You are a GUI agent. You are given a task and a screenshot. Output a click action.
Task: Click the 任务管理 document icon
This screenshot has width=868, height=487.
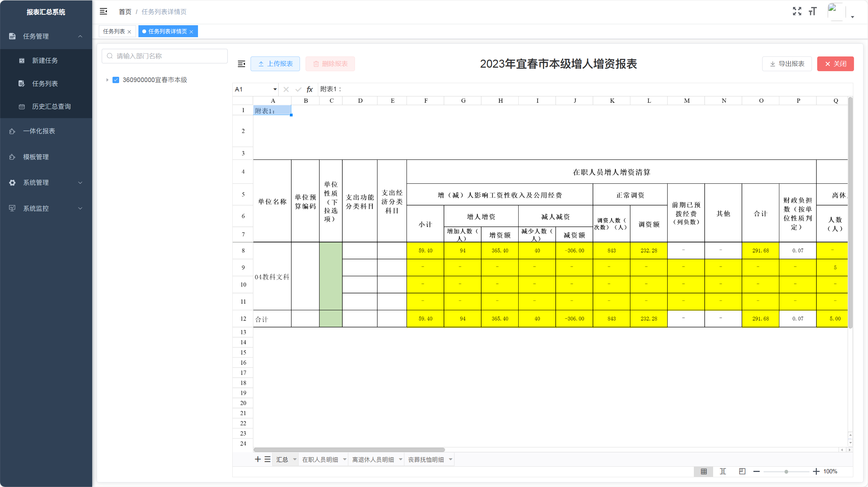point(12,36)
